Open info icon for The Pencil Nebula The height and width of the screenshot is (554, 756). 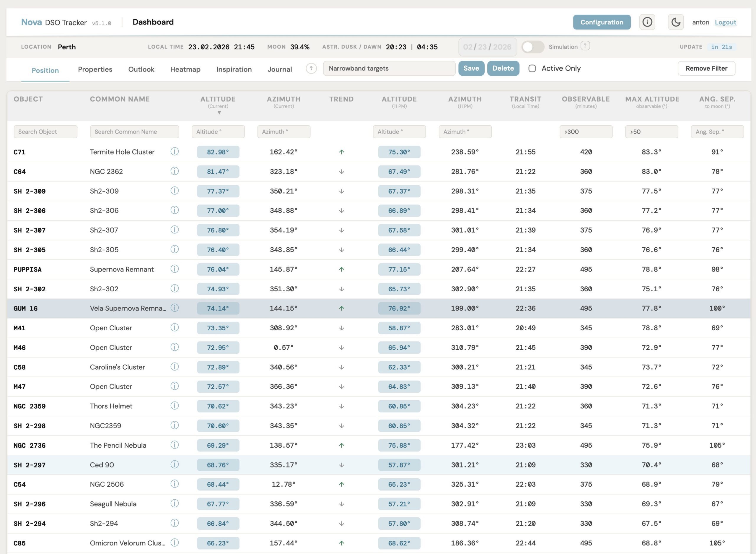click(174, 445)
